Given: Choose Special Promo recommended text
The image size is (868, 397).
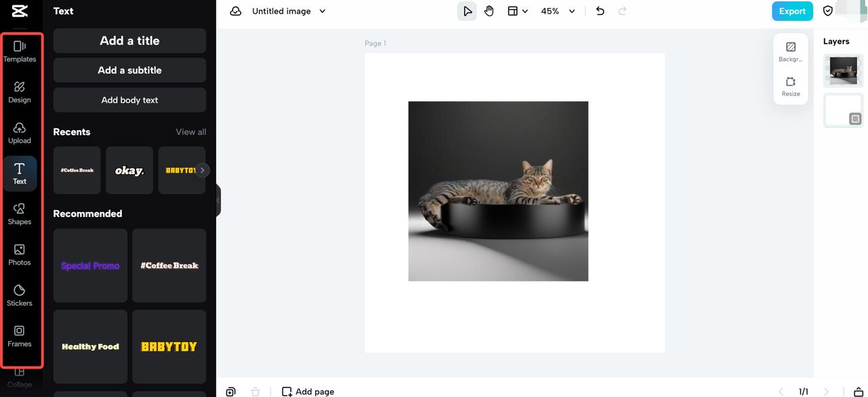Looking at the screenshot, I should tap(90, 265).
